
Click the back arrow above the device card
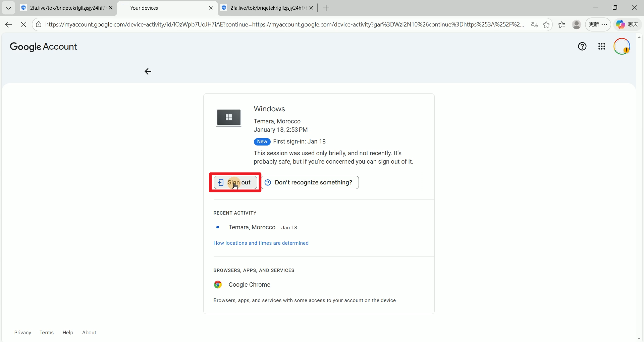[148, 71]
